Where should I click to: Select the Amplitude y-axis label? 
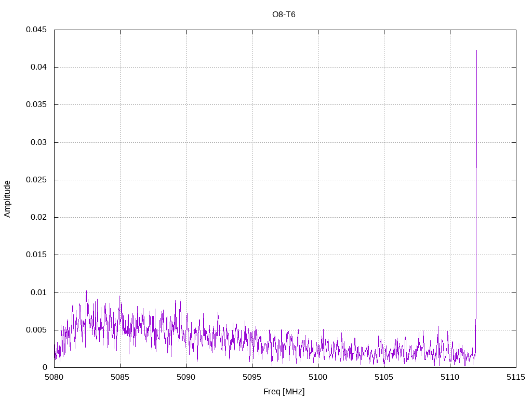7,198
